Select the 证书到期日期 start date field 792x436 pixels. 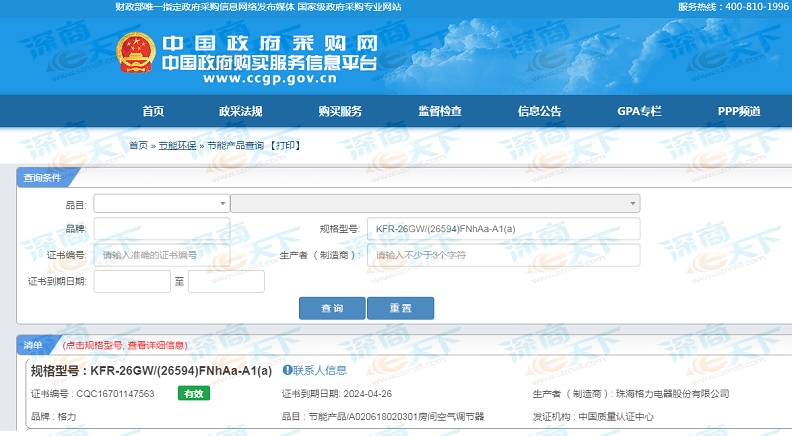pos(132,281)
